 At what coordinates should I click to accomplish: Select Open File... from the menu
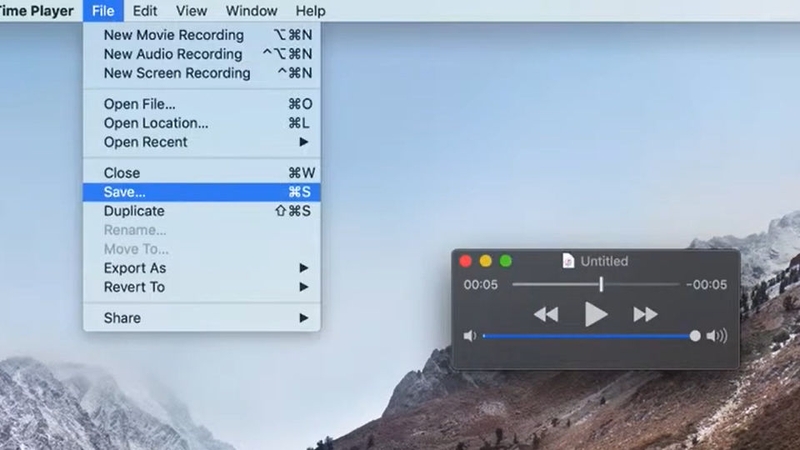point(202,104)
